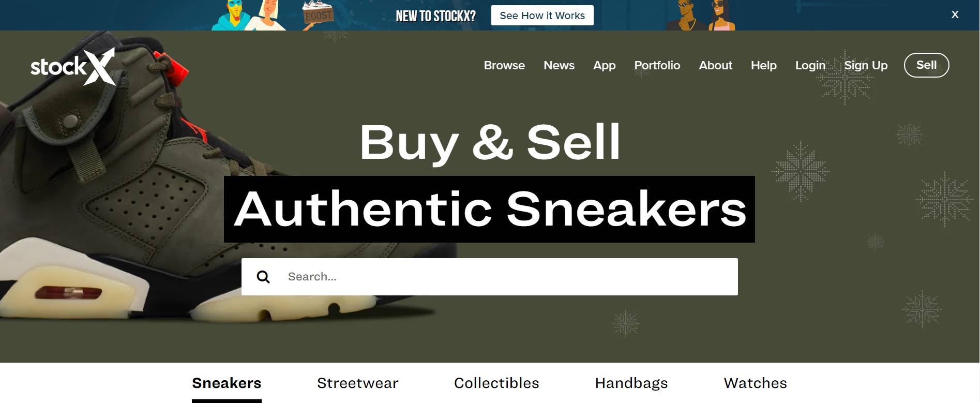Open the App link in navigation
This screenshot has height=403, width=980.
click(604, 66)
